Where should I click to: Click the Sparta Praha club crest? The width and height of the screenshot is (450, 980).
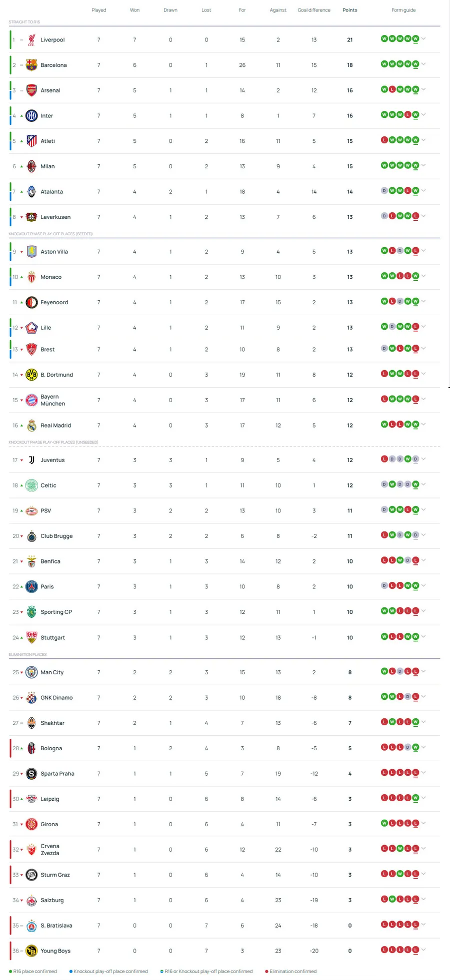coord(31,774)
